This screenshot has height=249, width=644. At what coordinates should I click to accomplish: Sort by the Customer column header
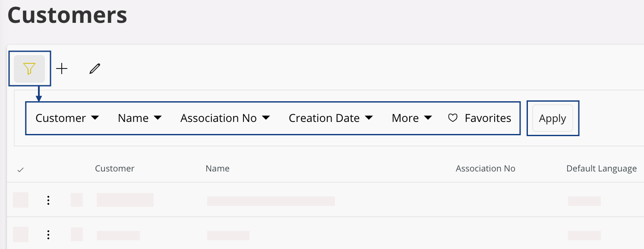pyautogui.click(x=114, y=168)
